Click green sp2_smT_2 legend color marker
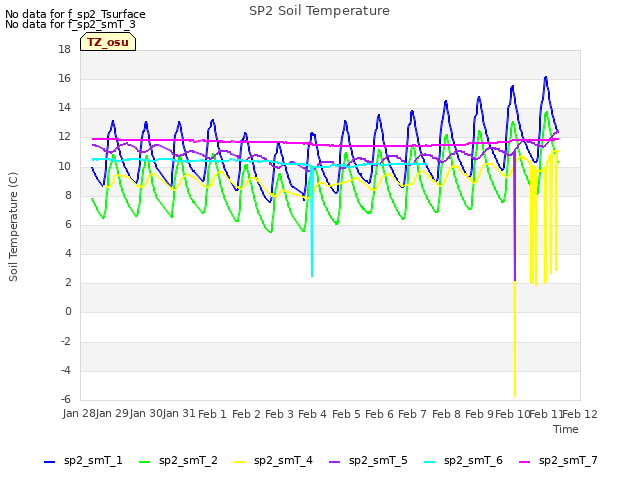The image size is (640, 480). (144, 462)
